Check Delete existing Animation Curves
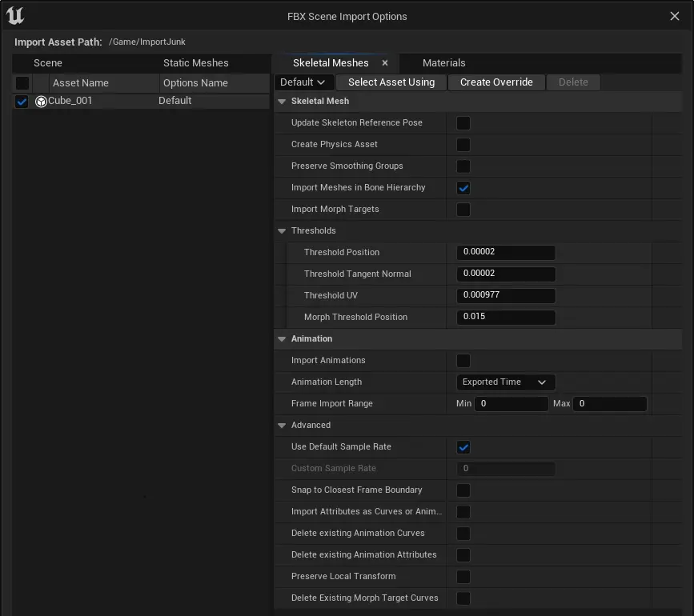Image resolution: width=694 pixels, height=616 pixels. (x=463, y=534)
